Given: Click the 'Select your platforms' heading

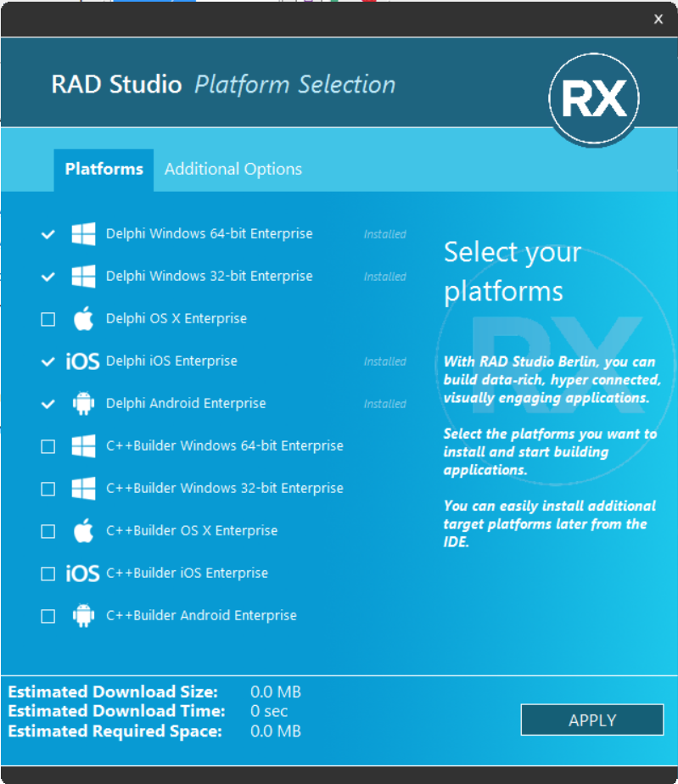Looking at the screenshot, I should (513, 272).
